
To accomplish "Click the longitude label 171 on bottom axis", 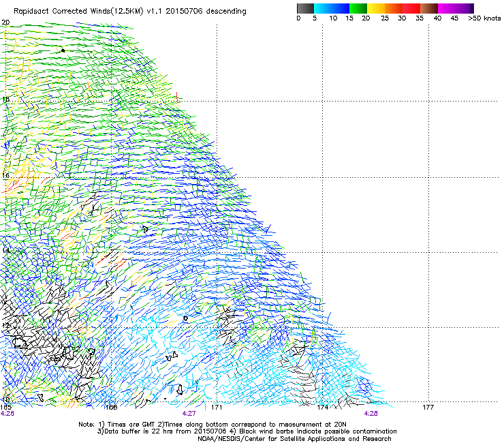I will click(217, 407).
